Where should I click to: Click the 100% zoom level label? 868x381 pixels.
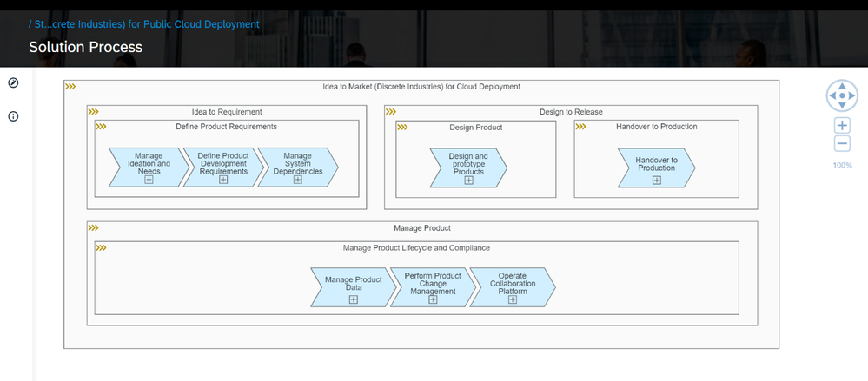coord(842,165)
